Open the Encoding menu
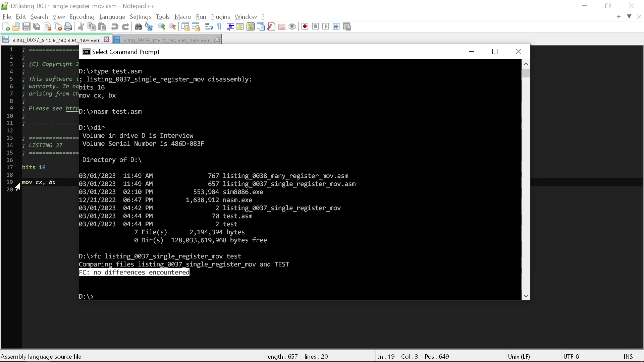The image size is (644, 362). tap(82, 16)
